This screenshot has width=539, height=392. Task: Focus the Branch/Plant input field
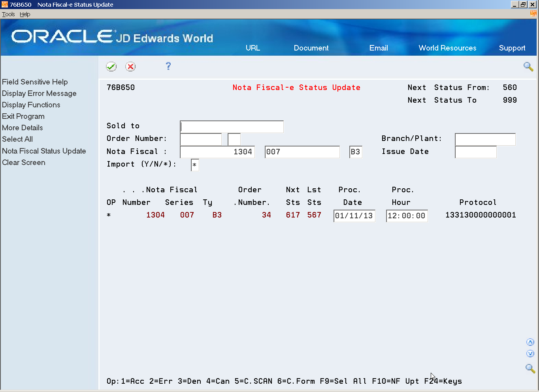click(485, 139)
